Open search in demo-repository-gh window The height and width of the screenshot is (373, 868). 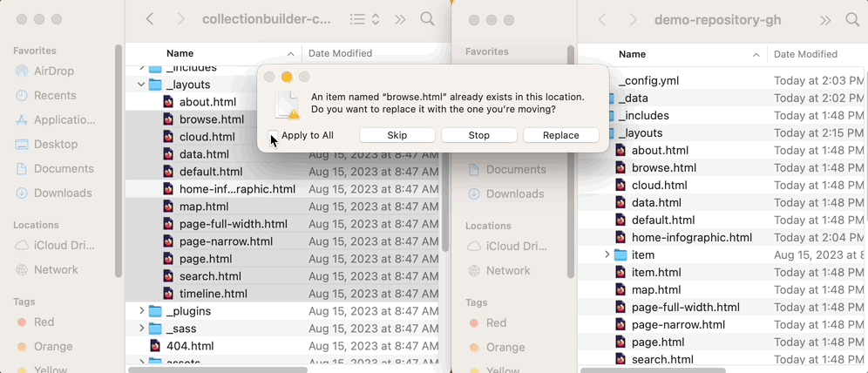(x=852, y=20)
